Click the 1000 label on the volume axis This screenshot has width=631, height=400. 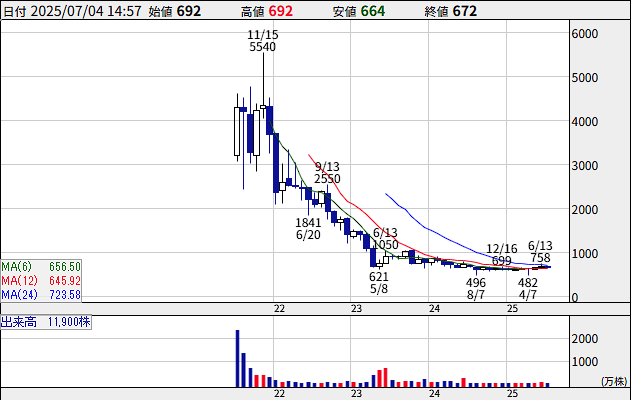click(585, 362)
